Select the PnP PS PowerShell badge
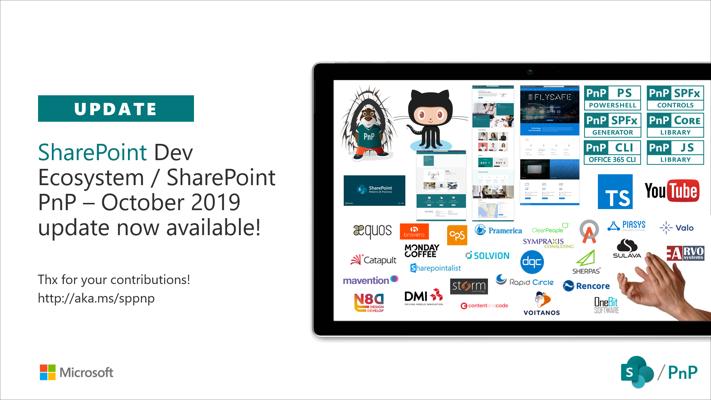 pyautogui.click(x=612, y=98)
